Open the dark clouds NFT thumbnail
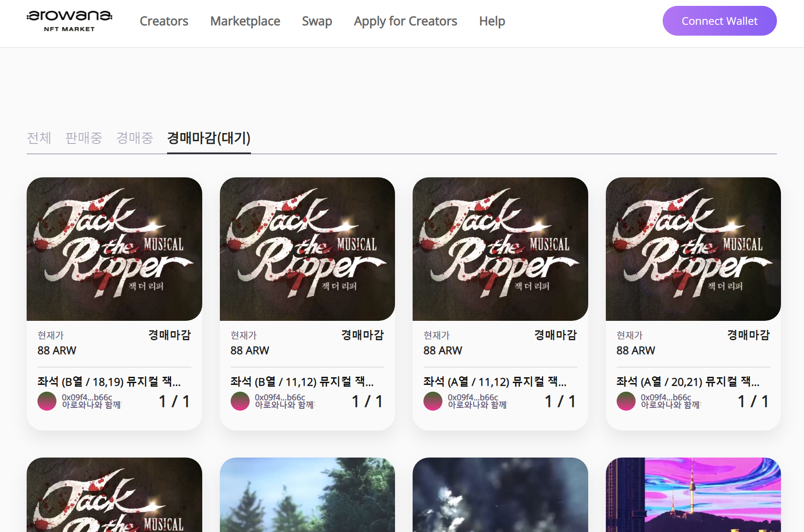 coord(500,495)
